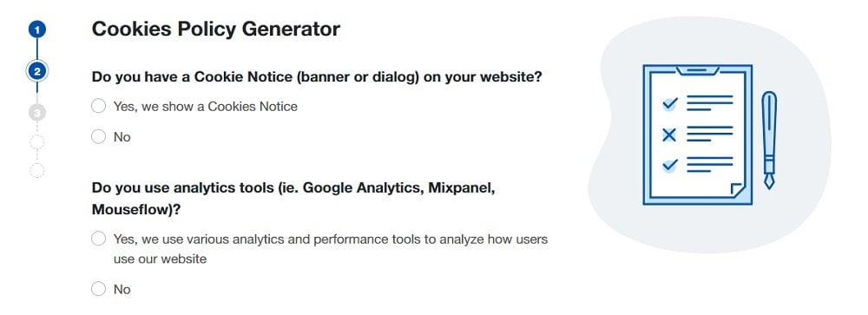Click the top checkmark on the clipboard
The image size is (868, 315).
[x=670, y=103]
